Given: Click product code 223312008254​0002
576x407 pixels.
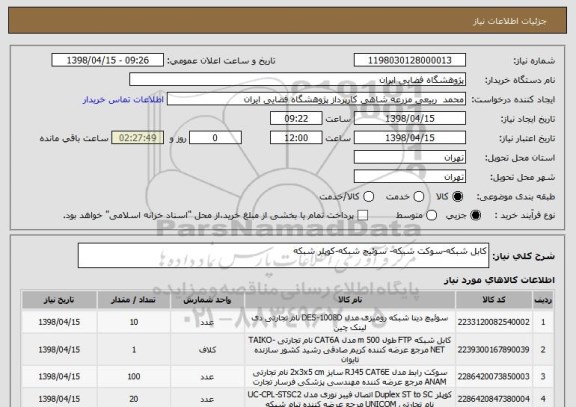Looking at the screenshot, I should pyautogui.click(x=494, y=322).
